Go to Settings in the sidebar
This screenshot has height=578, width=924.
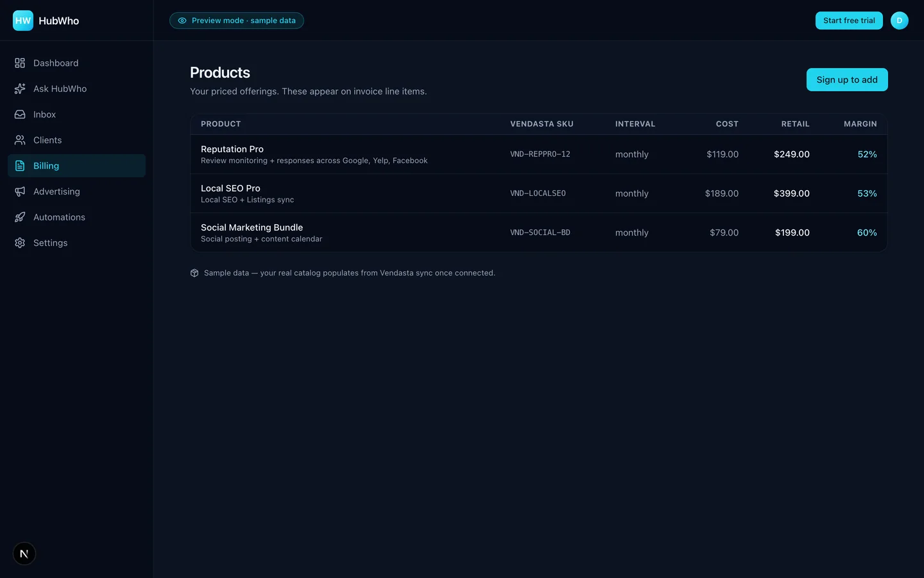[x=77, y=243]
